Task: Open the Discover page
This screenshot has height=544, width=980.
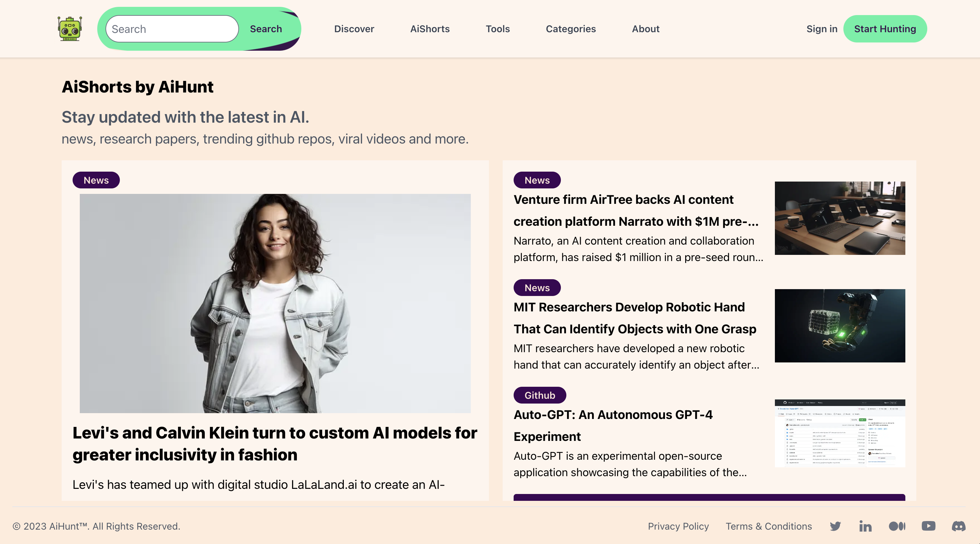Action: pyautogui.click(x=354, y=28)
